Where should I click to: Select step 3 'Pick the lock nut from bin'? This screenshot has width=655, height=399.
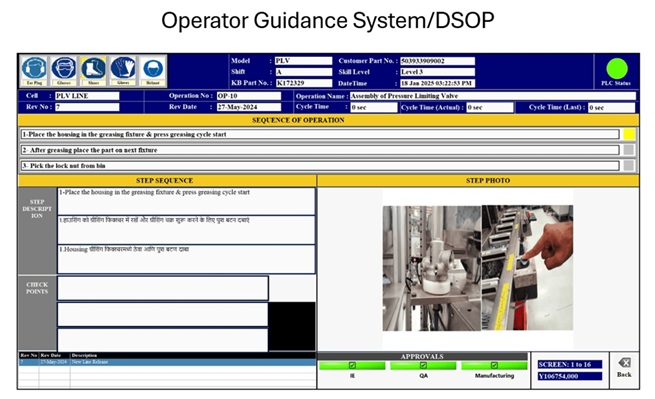320,166
